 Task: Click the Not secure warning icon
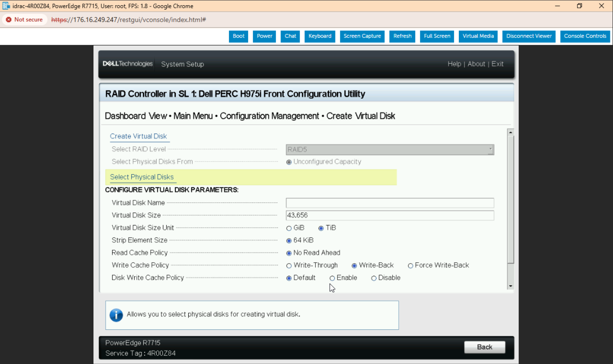click(9, 19)
